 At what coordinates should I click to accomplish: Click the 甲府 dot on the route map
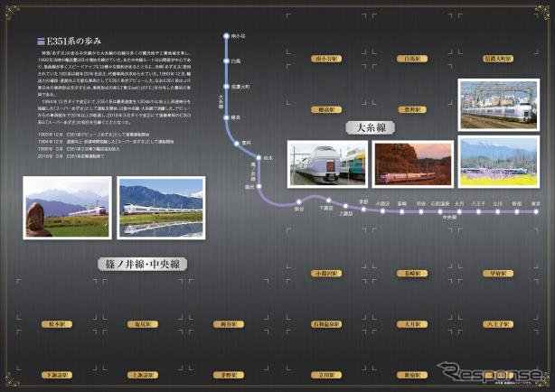tap(421, 212)
